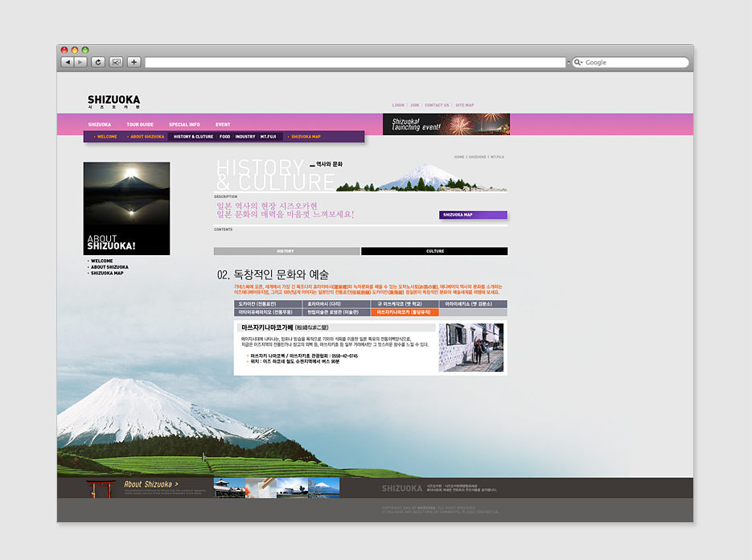The height and width of the screenshot is (560, 752).
Task: Reload the page with the refresh icon
Action: (x=98, y=62)
